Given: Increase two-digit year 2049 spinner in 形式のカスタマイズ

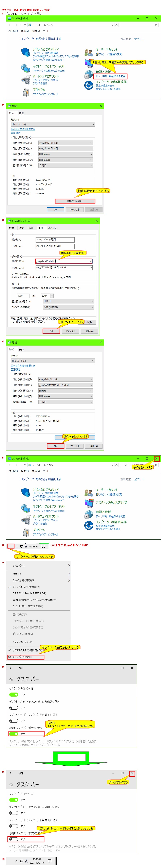Looking at the screenshot, I should pos(52,295).
